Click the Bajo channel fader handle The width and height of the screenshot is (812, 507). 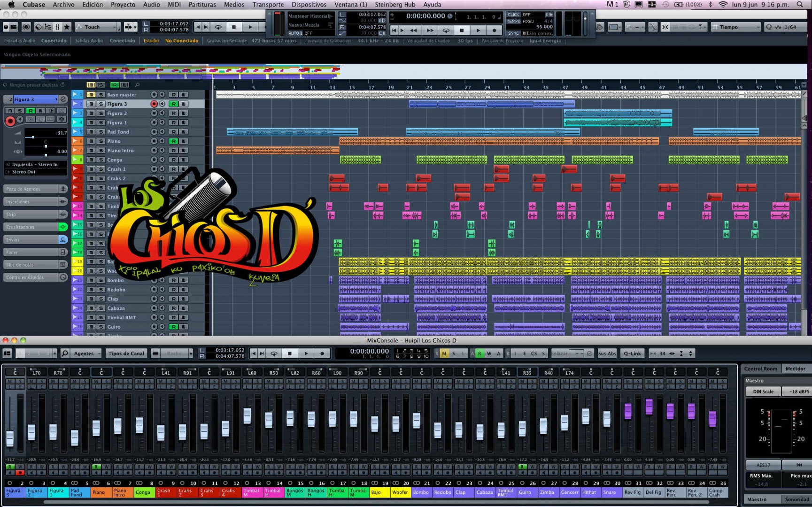(x=374, y=423)
